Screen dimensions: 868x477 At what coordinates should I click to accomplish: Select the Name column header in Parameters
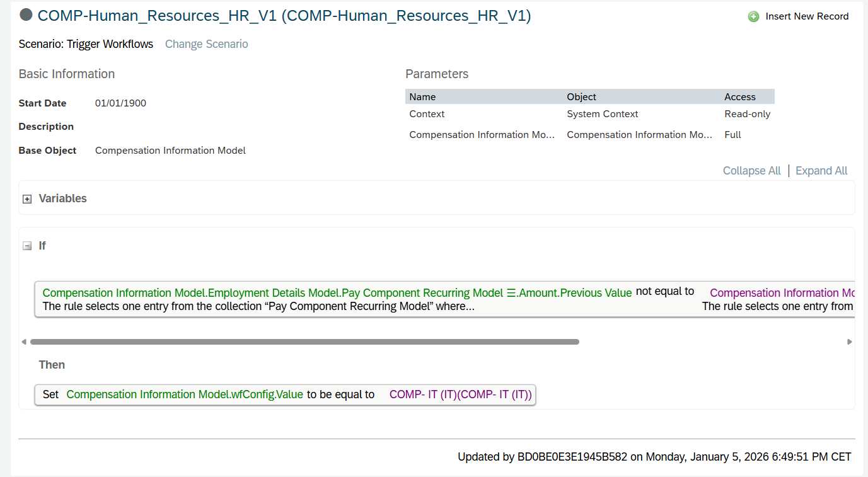click(422, 96)
